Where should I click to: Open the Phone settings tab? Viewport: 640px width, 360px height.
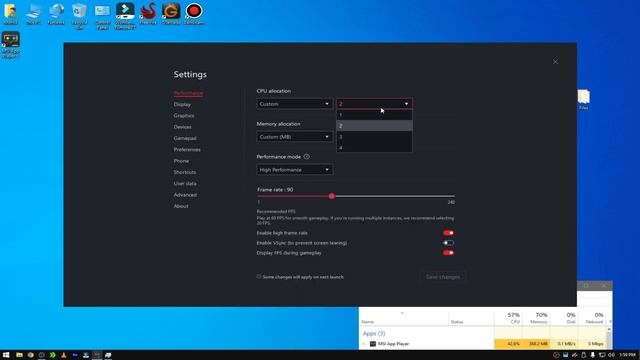pos(181,161)
